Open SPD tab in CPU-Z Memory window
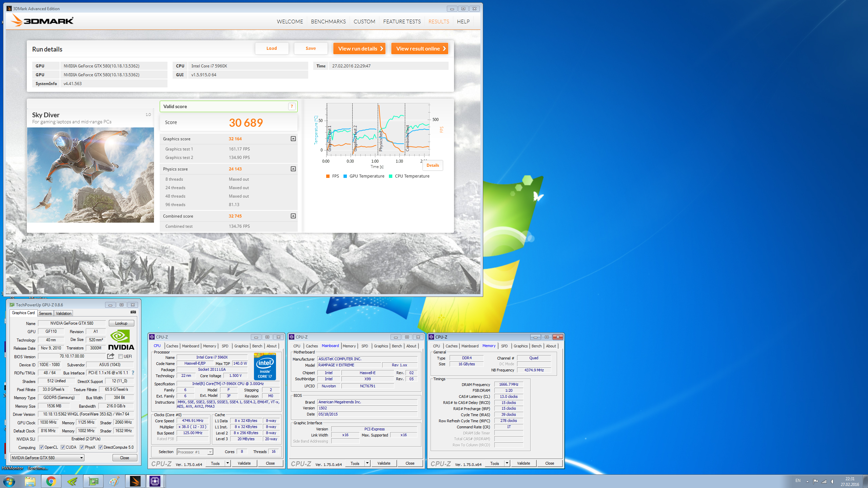Image resolution: width=868 pixels, height=488 pixels. click(x=504, y=346)
